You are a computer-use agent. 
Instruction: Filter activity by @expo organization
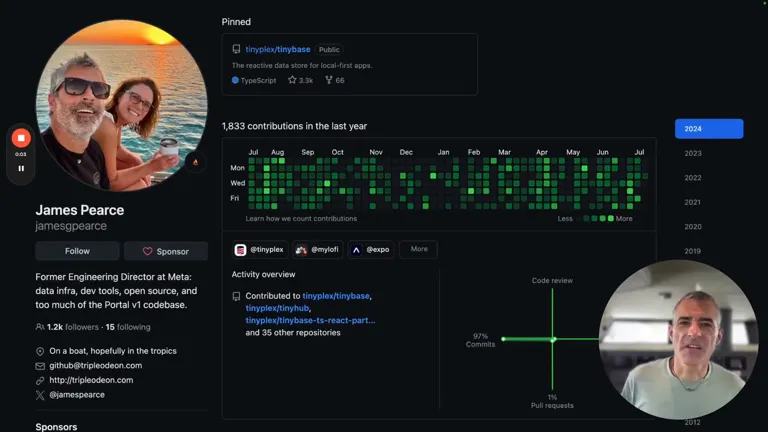(371, 249)
